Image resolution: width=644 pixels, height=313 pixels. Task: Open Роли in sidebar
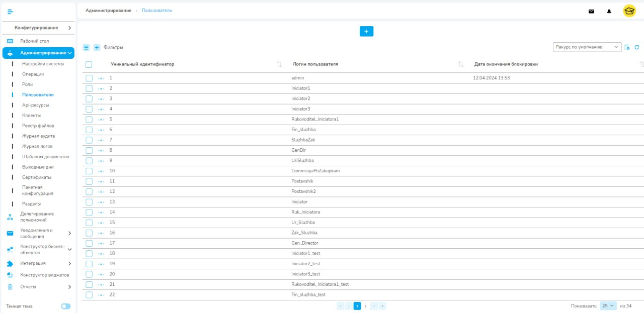coord(27,84)
